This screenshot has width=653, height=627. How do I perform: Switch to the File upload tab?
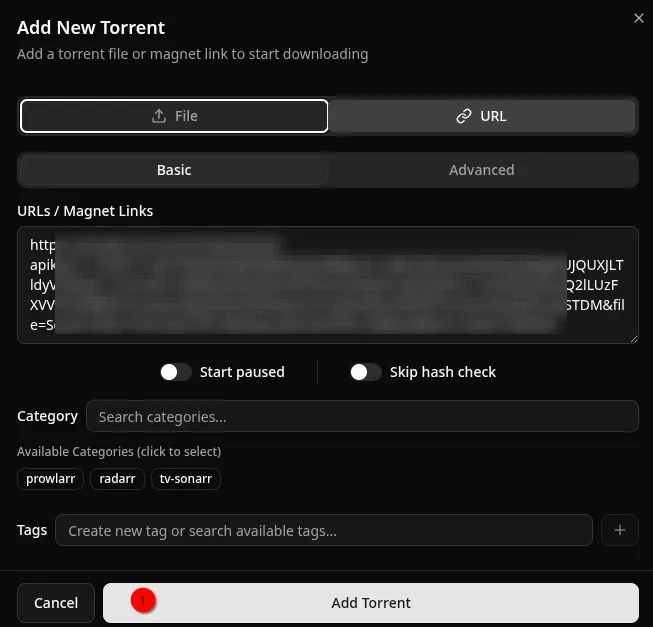tap(174, 116)
